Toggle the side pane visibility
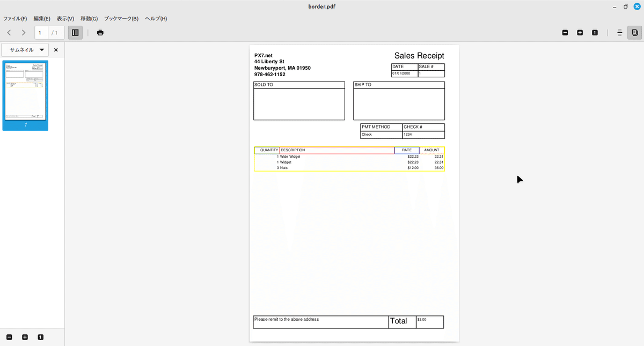The width and height of the screenshot is (644, 346). click(75, 32)
